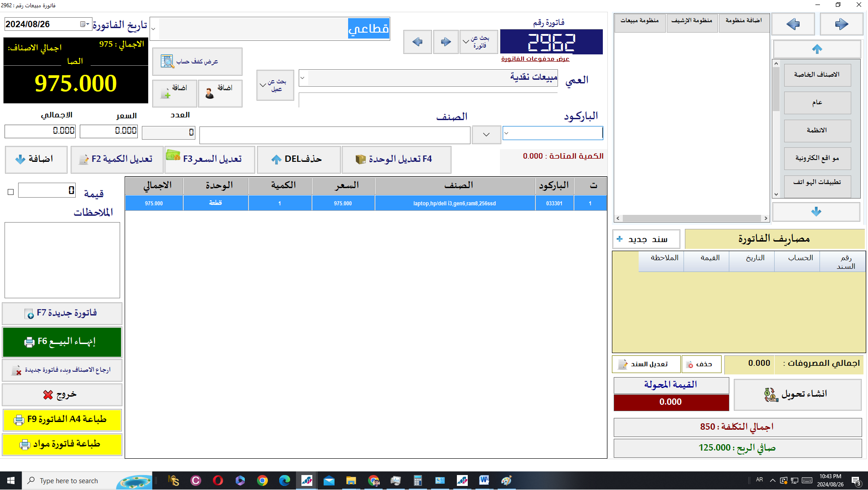Viewport: 868px width, 490px height.
Task: Select الاصناف الخاصة category
Action: pos(817,75)
